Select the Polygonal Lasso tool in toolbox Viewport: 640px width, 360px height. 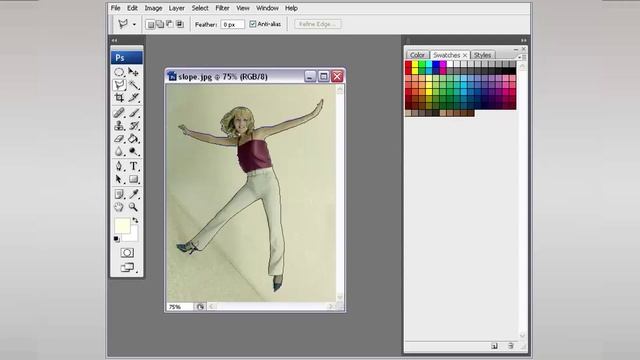(x=119, y=85)
